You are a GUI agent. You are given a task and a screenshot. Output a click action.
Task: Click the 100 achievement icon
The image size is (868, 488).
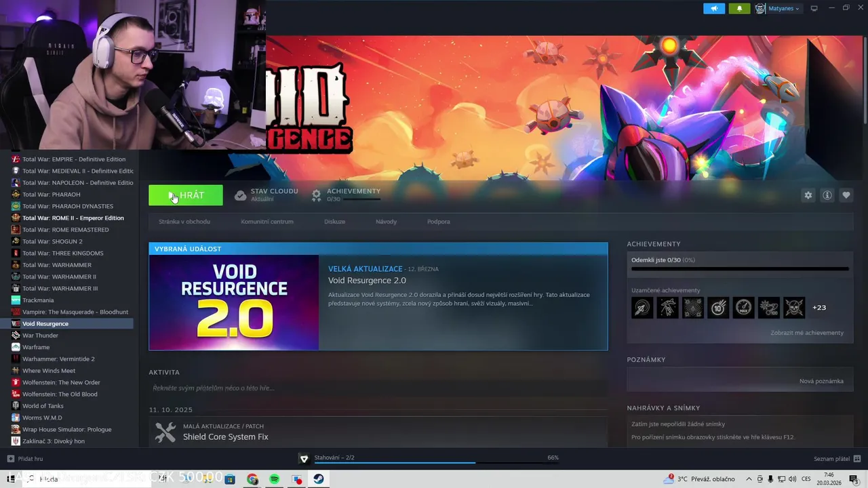click(769, 308)
